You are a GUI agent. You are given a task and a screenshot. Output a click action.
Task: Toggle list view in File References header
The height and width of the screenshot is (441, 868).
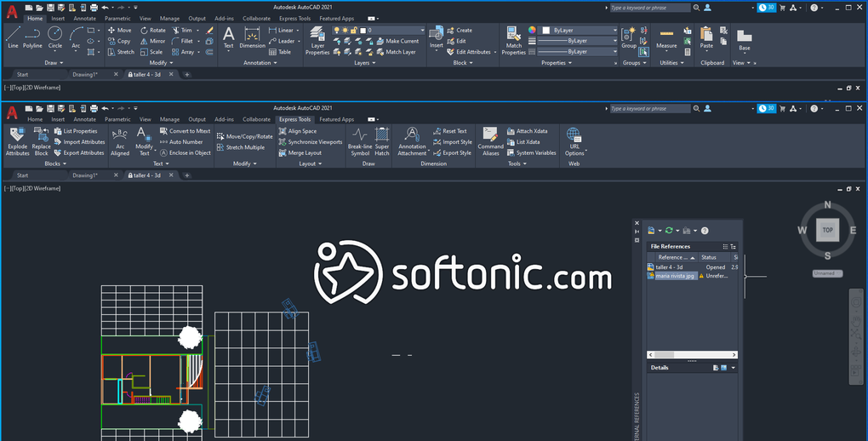click(725, 247)
